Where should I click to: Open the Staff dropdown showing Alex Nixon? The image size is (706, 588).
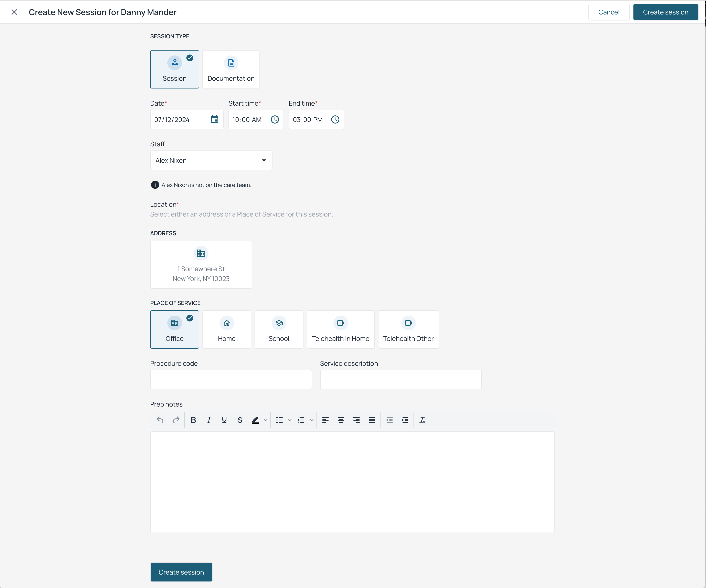pyautogui.click(x=211, y=160)
